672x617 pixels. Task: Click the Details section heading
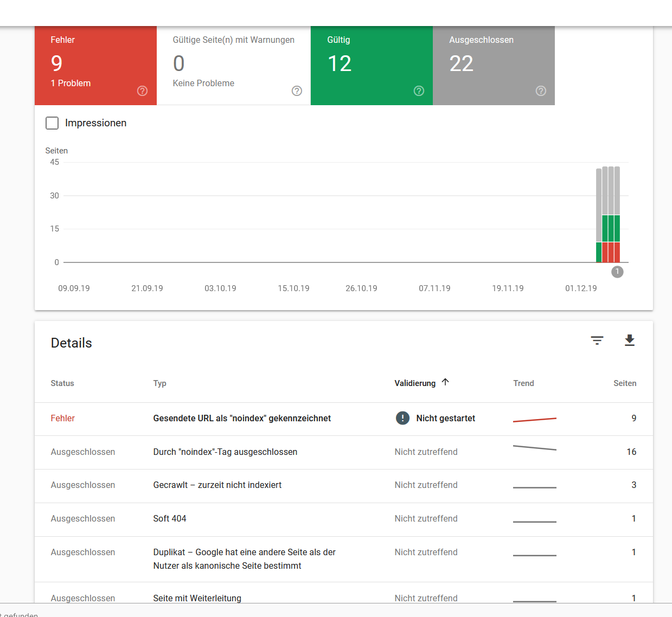tap(71, 343)
